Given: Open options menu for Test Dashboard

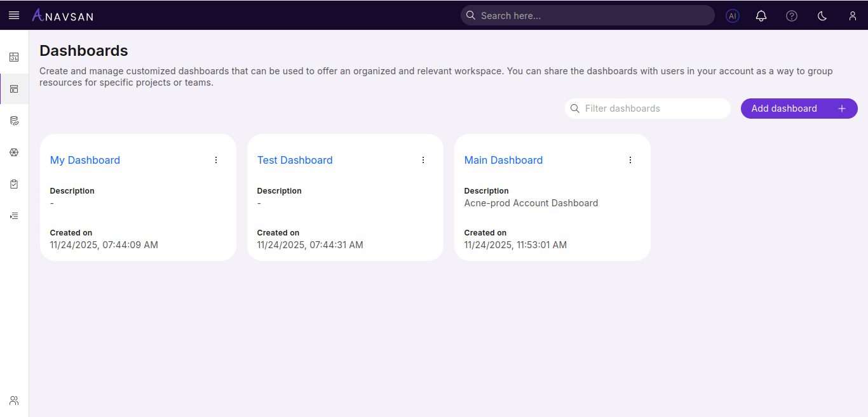Looking at the screenshot, I should 423,159.
